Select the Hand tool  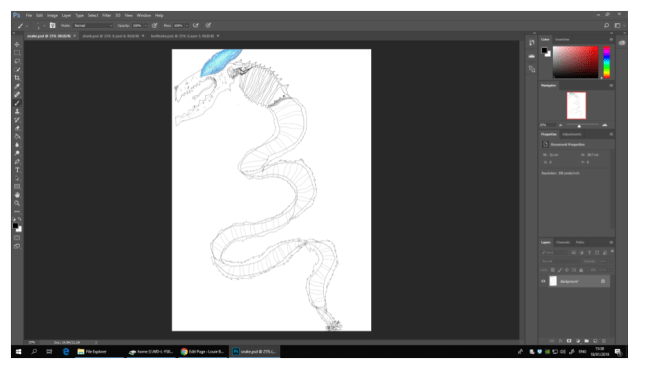17,195
